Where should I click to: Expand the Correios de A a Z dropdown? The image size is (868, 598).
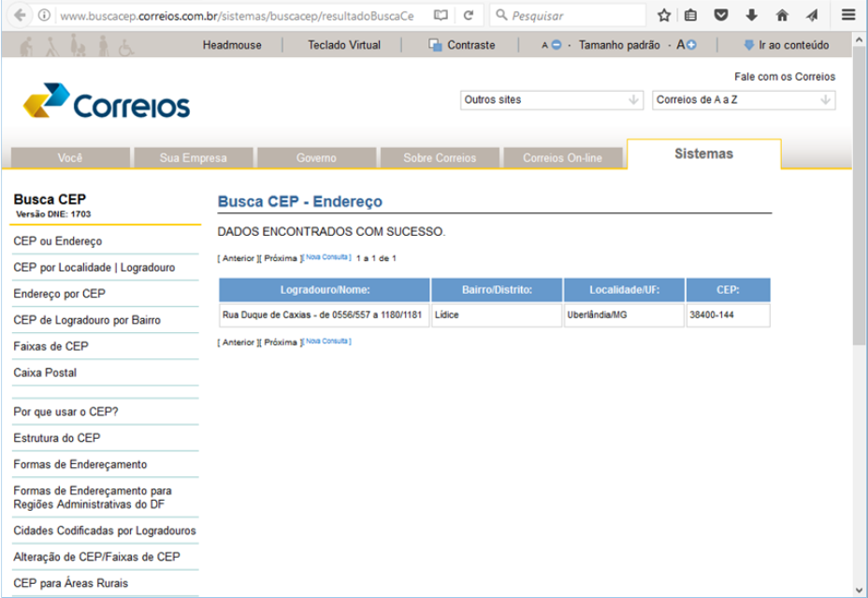(x=744, y=100)
